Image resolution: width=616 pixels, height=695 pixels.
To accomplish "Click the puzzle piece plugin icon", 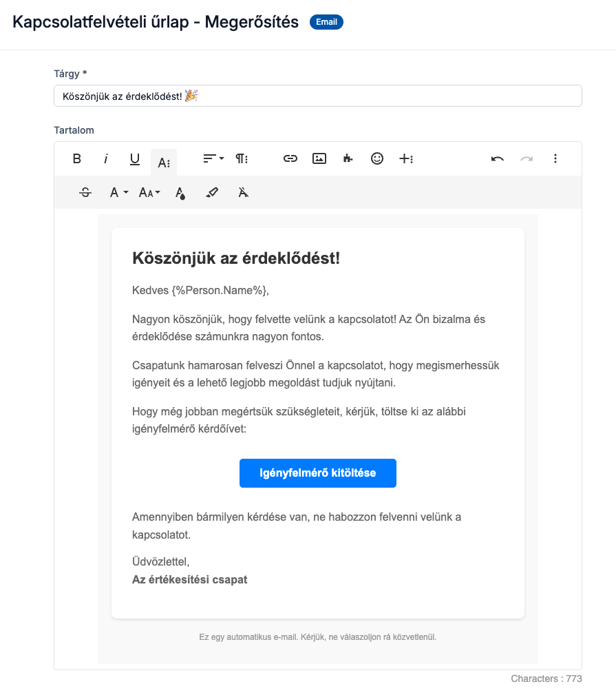I will tap(348, 159).
